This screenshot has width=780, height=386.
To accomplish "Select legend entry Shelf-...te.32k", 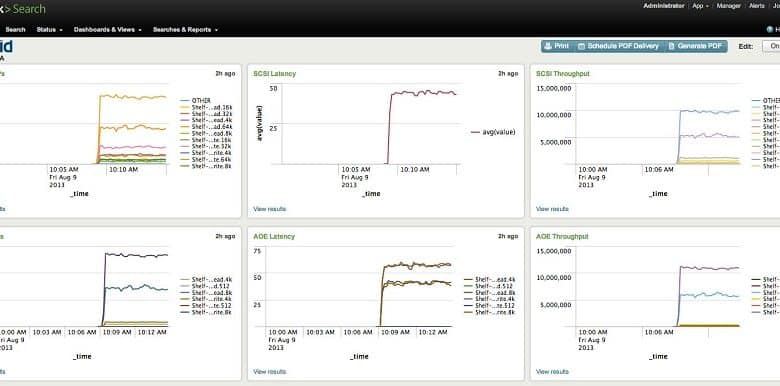I will [206, 146].
